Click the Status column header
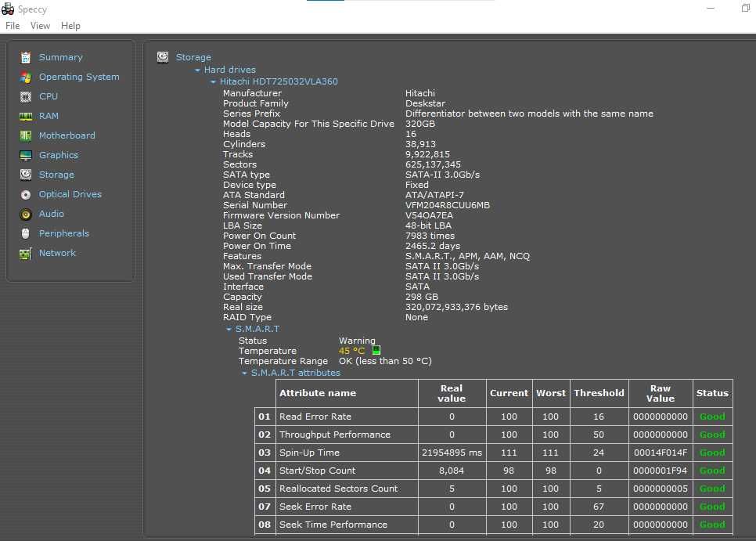 point(713,394)
